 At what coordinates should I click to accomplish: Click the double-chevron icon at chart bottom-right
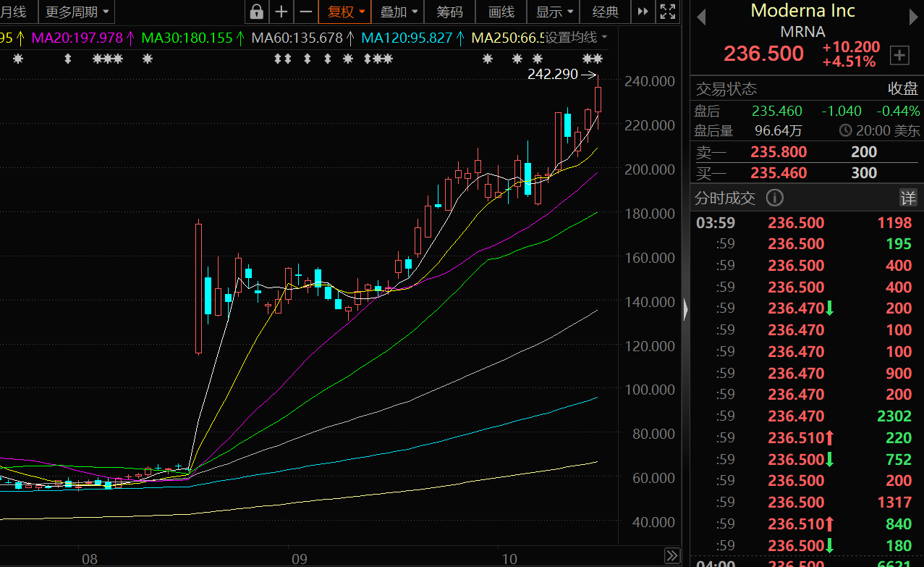[672, 555]
